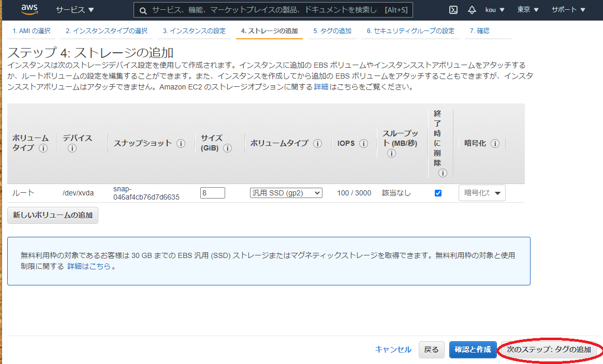The height and width of the screenshot is (364, 603).
Task: Click the search magnifier icon
Action: [x=142, y=9]
